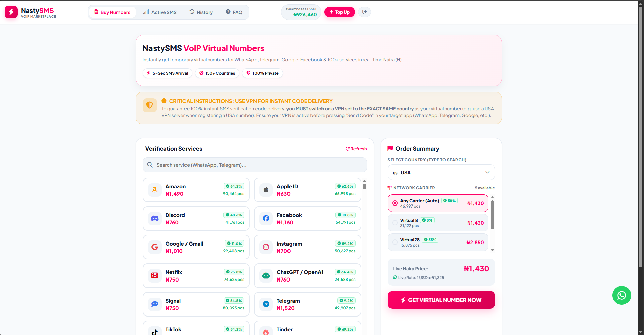Click the ChatGPT / OpenAI robot icon
Image resolution: width=644 pixels, height=335 pixels.
266,276
